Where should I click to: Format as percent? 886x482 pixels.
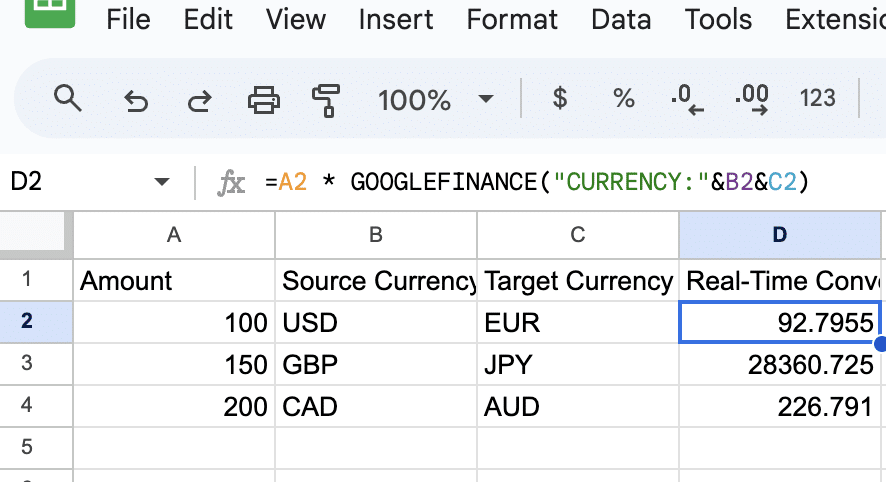click(x=624, y=99)
